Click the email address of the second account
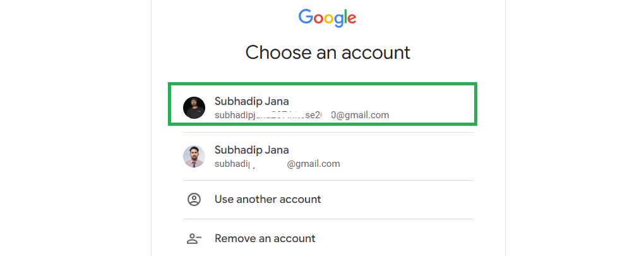Viewport: 644px width, 256px height. (277, 164)
